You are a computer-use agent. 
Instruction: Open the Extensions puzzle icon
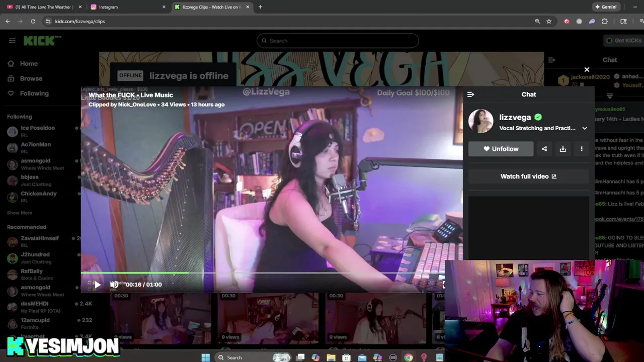(605, 21)
